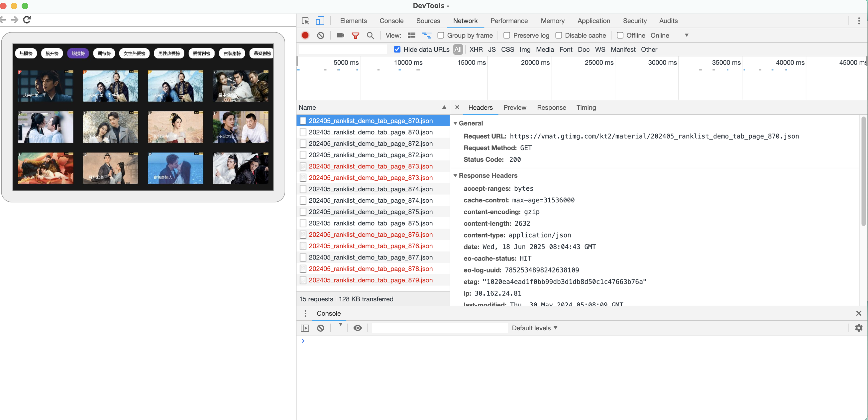Click the record network log button
The width and height of the screenshot is (868, 420).
[x=305, y=35]
